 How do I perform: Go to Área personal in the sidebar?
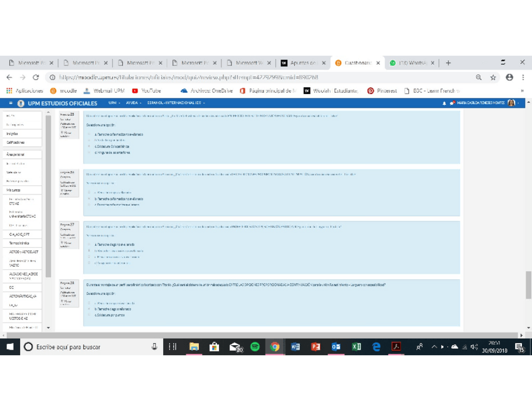pyautogui.click(x=16, y=154)
